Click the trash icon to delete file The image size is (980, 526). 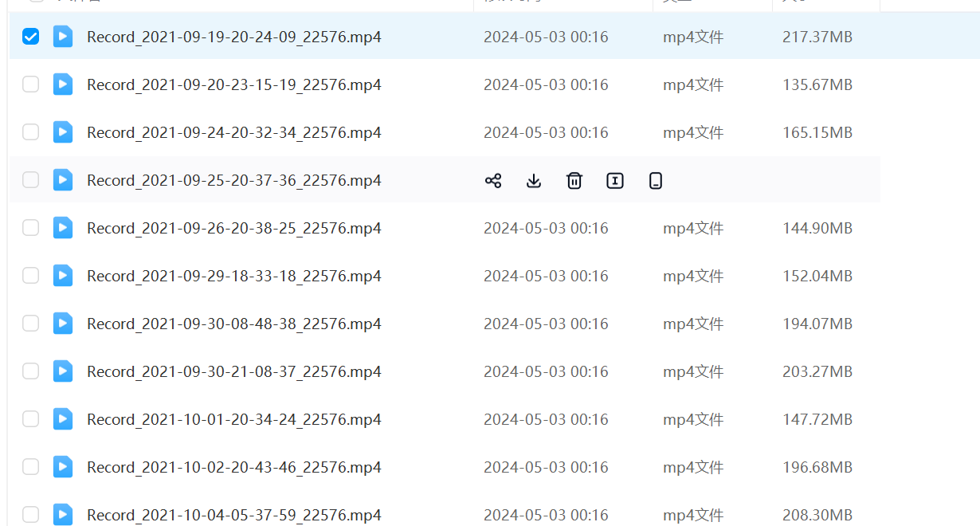click(x=574, y=181)
